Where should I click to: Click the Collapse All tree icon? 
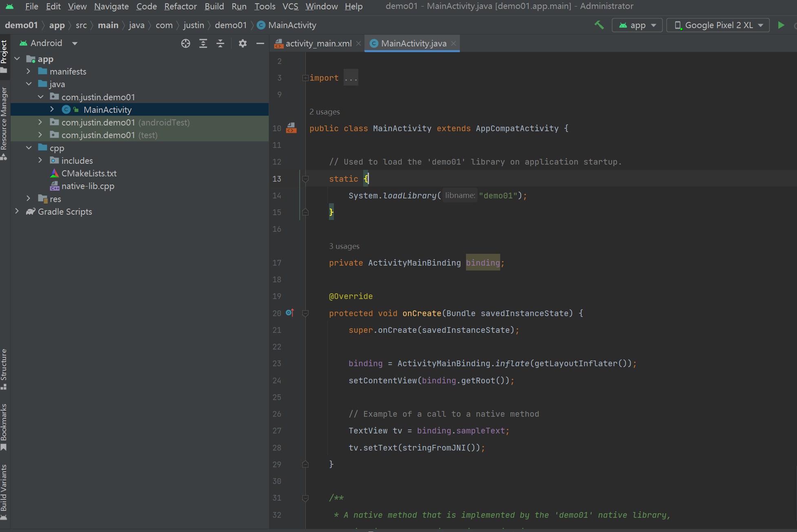[220, 44]
